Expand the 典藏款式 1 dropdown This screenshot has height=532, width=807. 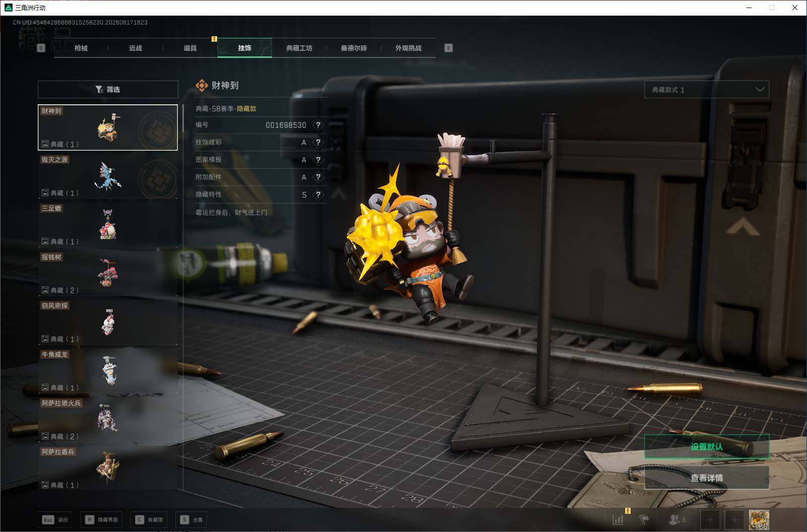[x=707, y=90]
